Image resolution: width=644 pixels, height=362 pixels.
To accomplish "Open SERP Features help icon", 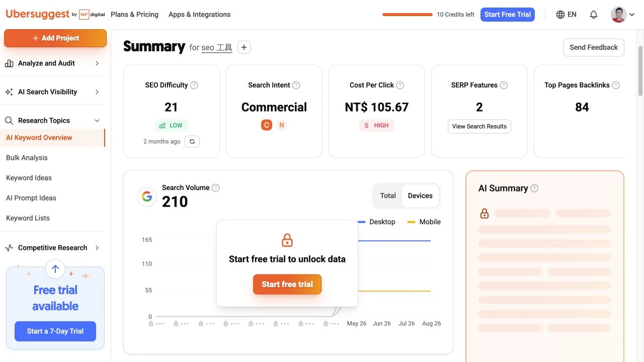I will (x=504, y=85).
